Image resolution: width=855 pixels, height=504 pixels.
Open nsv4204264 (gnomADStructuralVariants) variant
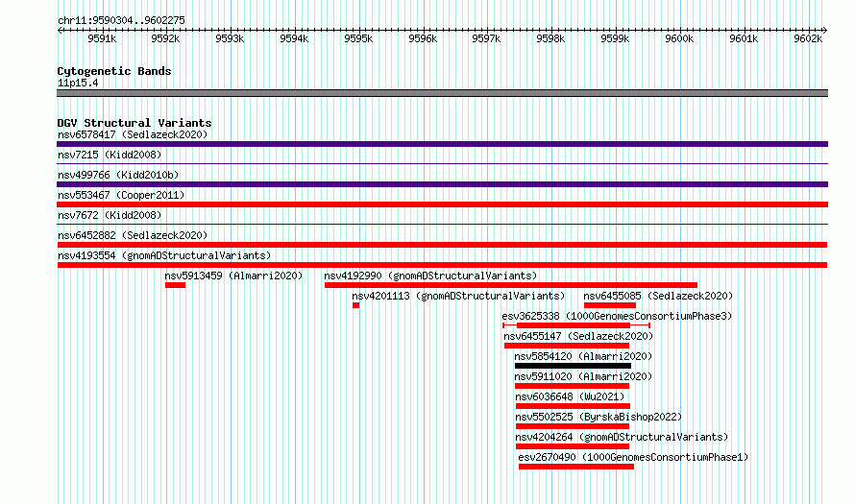pyautogui.click(x=622, y=437)
